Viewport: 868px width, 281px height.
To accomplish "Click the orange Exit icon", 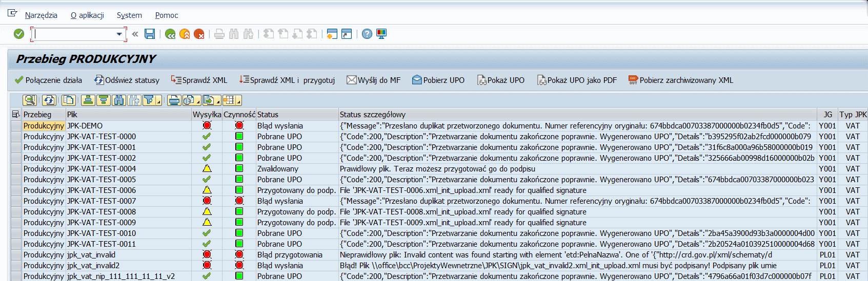I will click(185, 34).
